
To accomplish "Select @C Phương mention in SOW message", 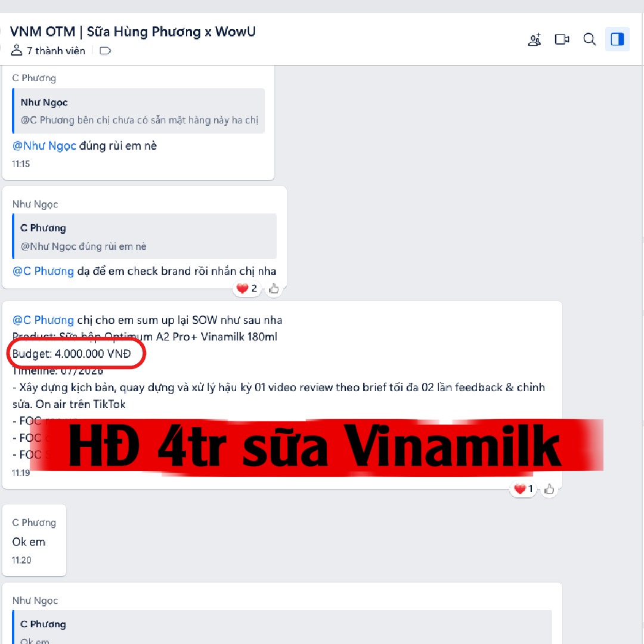I will (43, 320).
